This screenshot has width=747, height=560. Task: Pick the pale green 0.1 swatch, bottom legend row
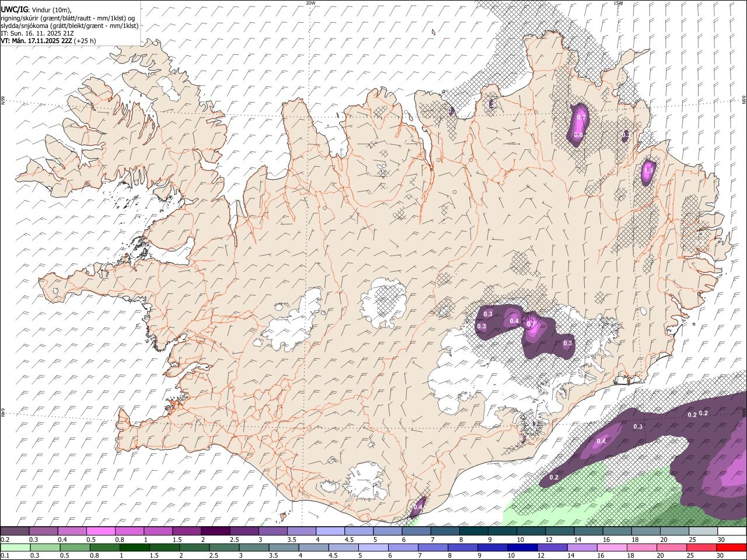click(15, 547)
